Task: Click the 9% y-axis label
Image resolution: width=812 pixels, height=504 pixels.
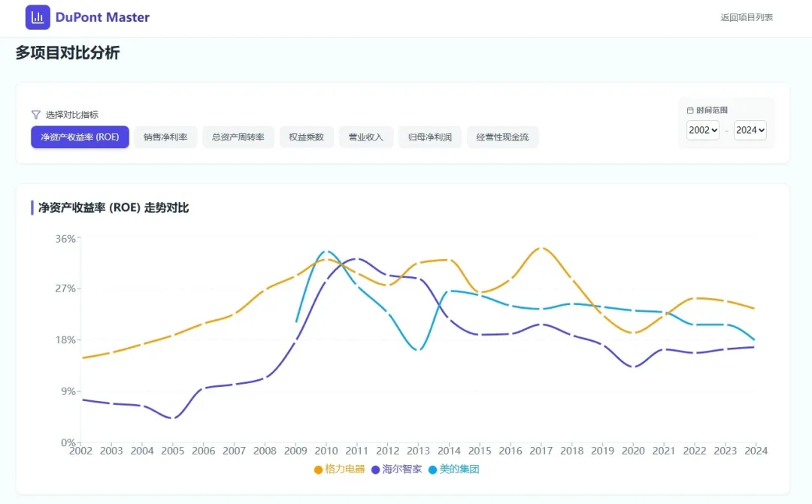Action: click(x=68, y=391)
